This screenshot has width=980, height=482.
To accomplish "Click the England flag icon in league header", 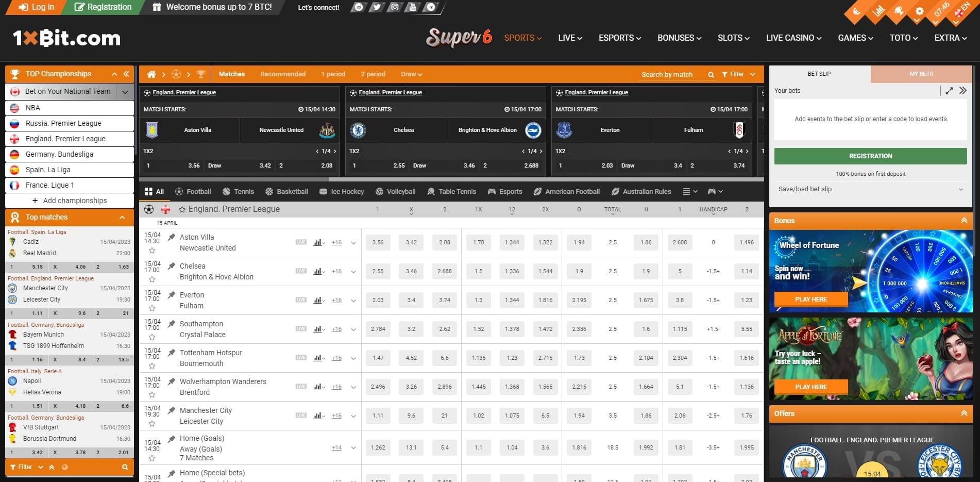I will [166, 209].
